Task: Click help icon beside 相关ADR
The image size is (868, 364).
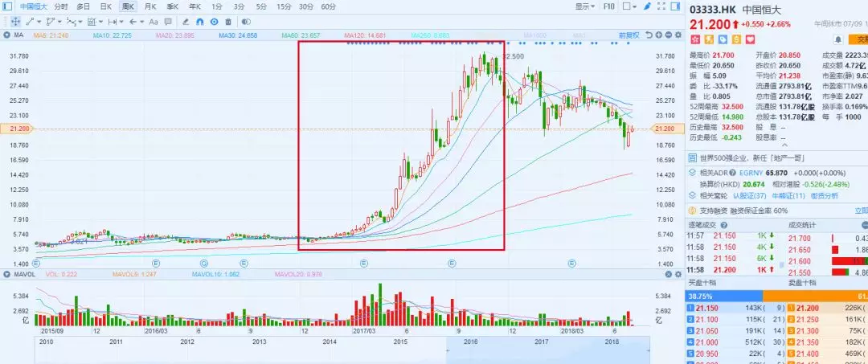Action: tap(732, 173)
